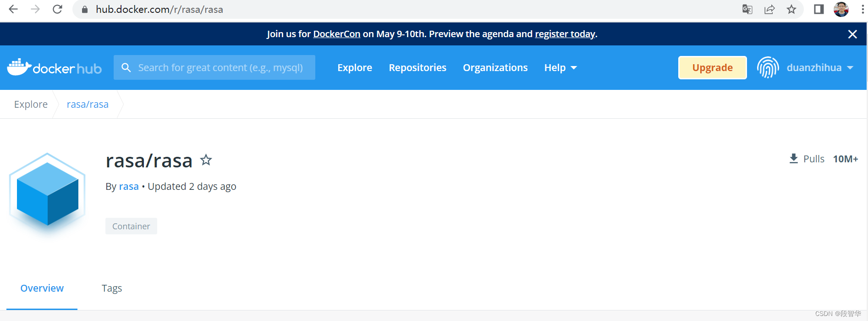The height and width of the screenshot is (321, 868).
Task: Toggle the browser side panel icon
Action: click(x=819, y=9)
